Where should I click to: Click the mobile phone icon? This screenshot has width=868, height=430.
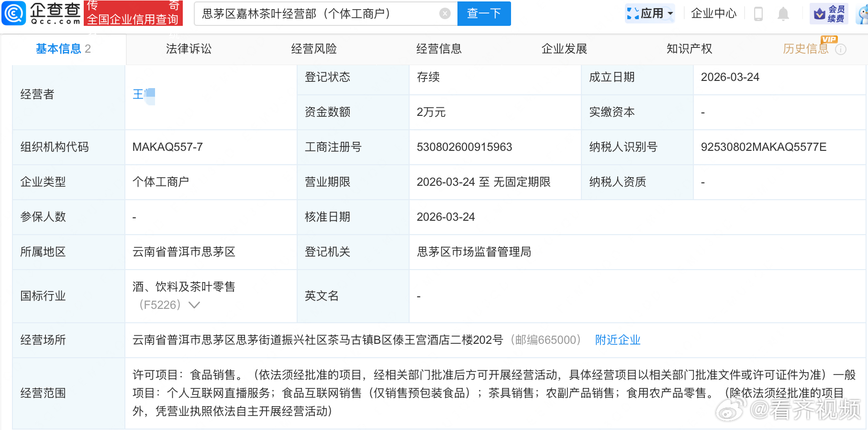(758, 13)
